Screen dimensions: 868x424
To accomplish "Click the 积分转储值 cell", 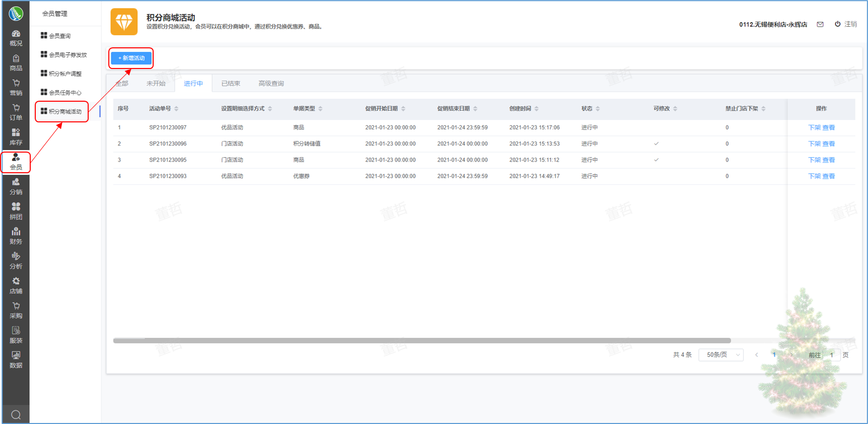I will pyautogui.click(x=307, y=144).
